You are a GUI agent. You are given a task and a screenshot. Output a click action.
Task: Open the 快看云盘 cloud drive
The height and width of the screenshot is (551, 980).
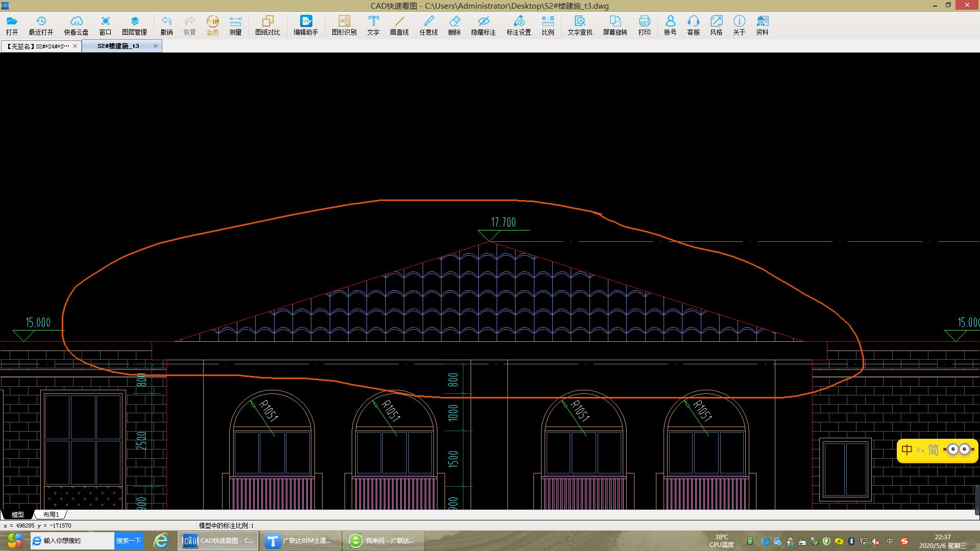tap(76, 26)
